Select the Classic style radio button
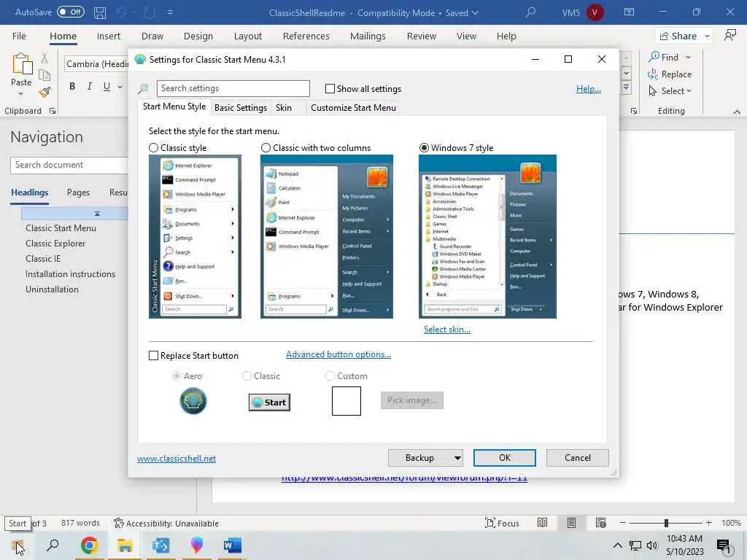The width and height of the screenshot is (747, 560). click(153, 148)
